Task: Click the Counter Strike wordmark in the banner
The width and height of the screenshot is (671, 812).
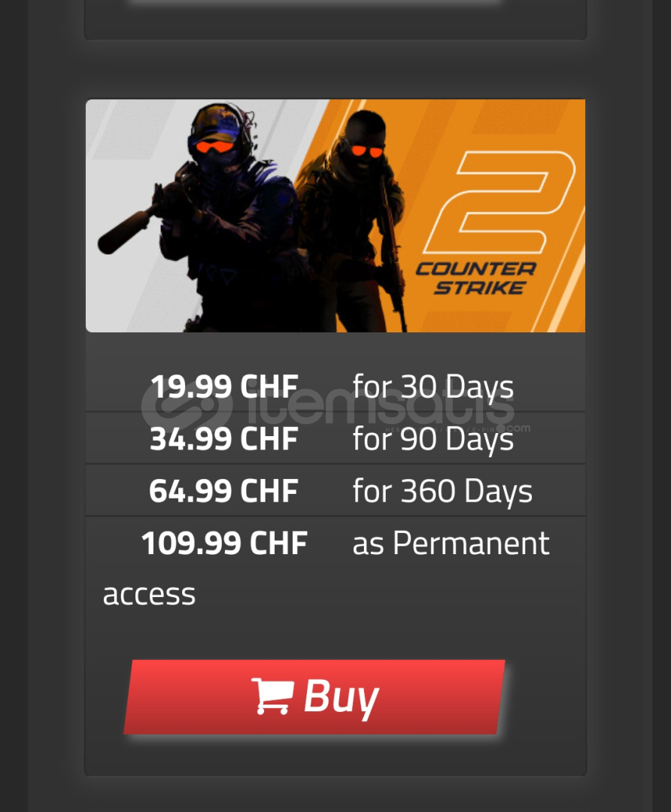Action: (x=475, y=278)
